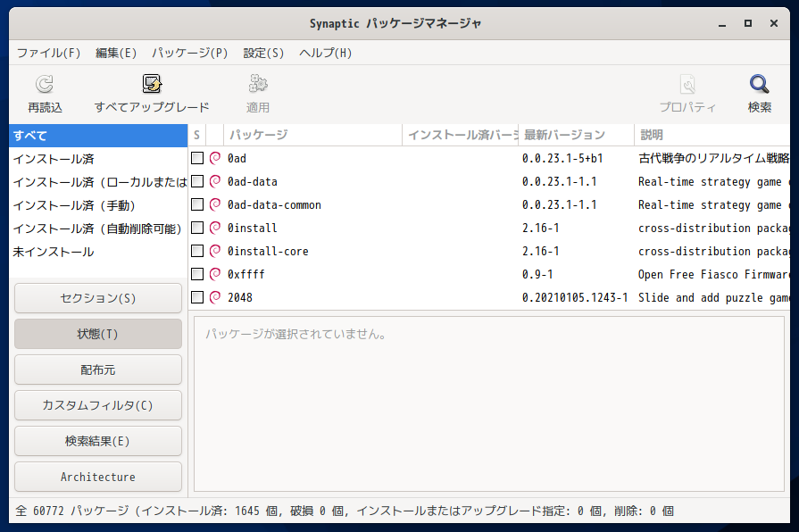Viewport: 799px width, 532px height.
Task: Tick the checkbox for 0install
Action: (x=197, y=228)
